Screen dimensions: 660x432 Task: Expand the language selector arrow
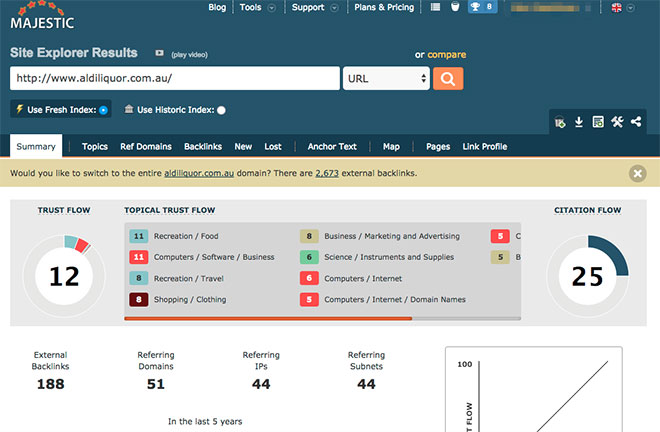[630, 8]
